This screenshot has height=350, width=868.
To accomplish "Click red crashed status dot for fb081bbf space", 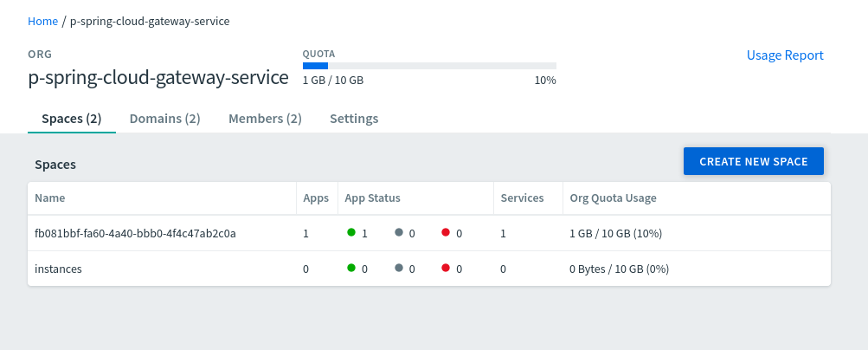I will click(446, 232).
